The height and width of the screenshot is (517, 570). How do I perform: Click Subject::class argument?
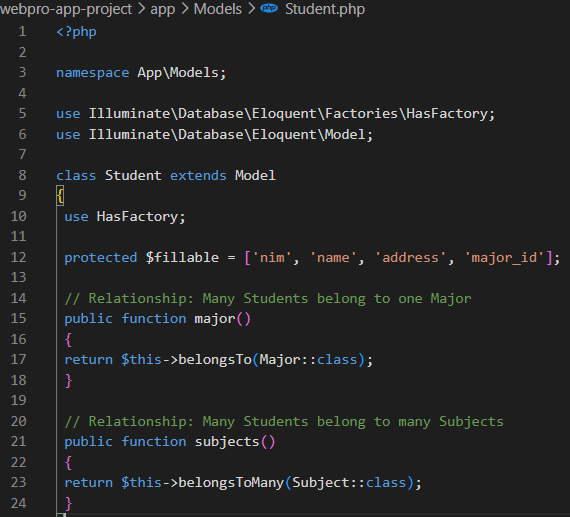coord(349,483)
